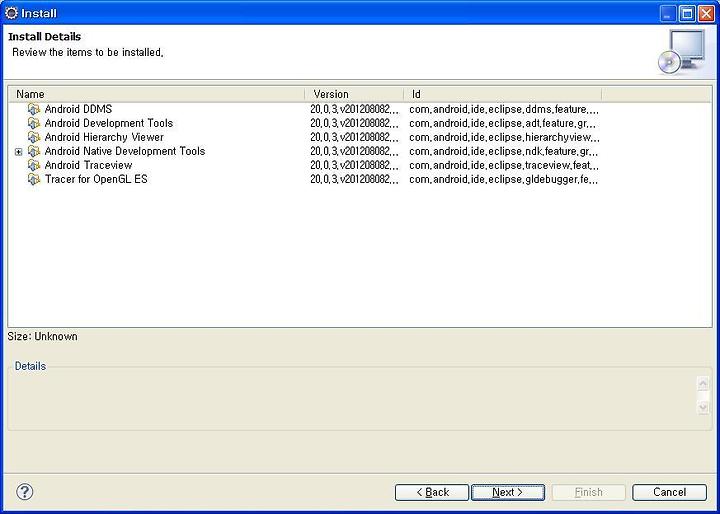This screenshot has height=514, width=720.
Task: Click the Eclipse icon in the title bar
Action: [x=11, y=13]
